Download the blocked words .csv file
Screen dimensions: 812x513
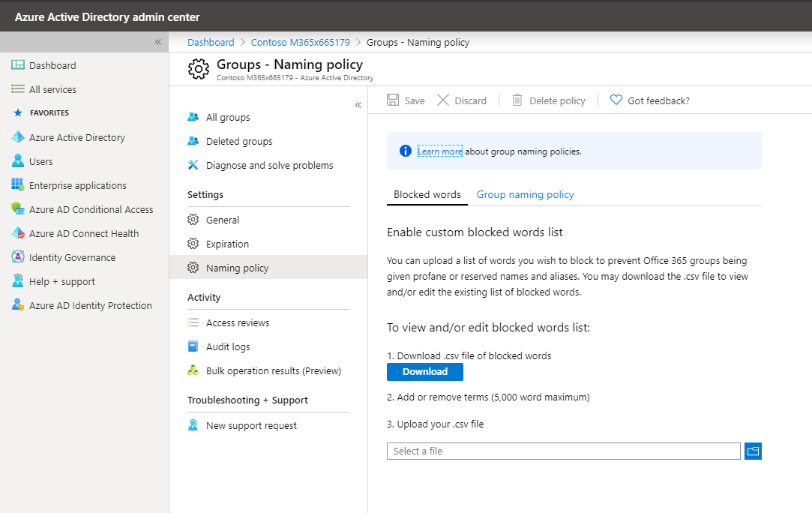point(424,371)
